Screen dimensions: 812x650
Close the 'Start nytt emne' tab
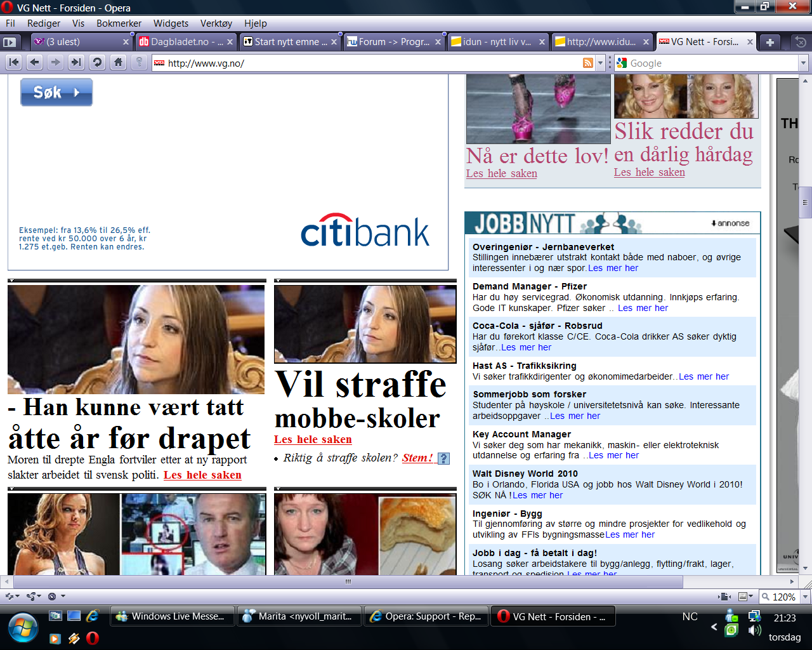334,42
